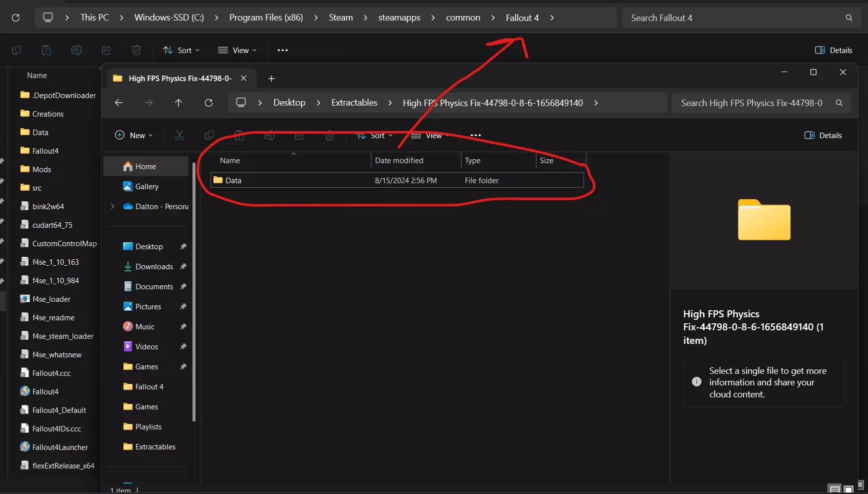The image size is (868, 494).
Task: Go up one folder level in front window
Action: point(178,103)
